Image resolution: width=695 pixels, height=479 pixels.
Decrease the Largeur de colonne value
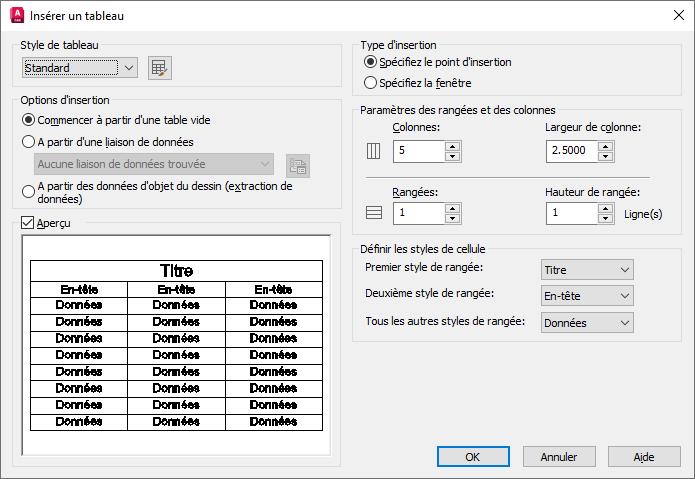605,157
